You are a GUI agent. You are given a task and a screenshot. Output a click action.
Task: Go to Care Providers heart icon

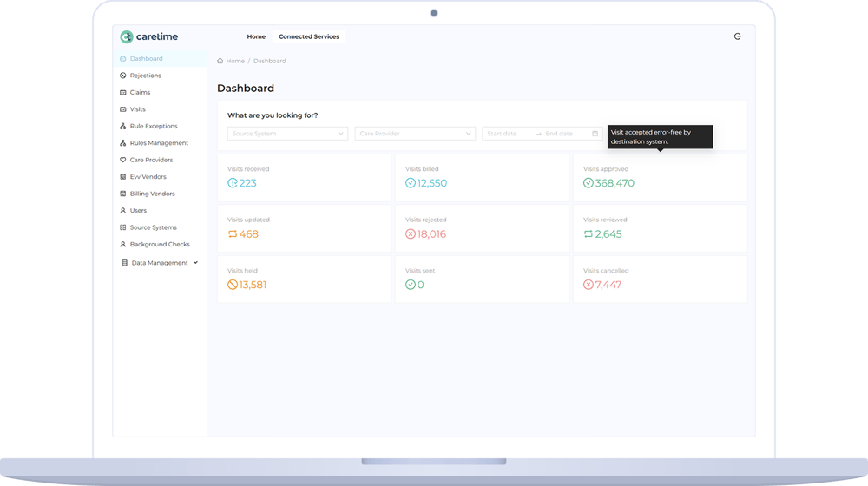[x=122, y=161]
